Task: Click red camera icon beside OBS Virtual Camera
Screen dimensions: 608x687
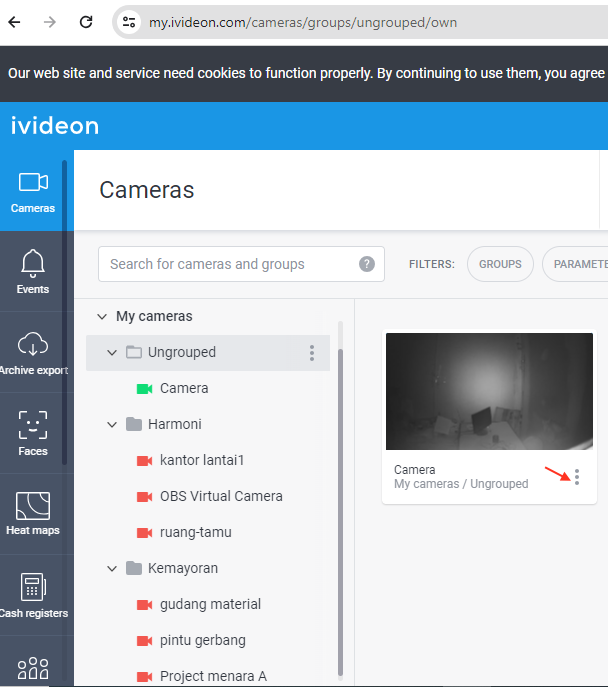Action: click(144, 496)
